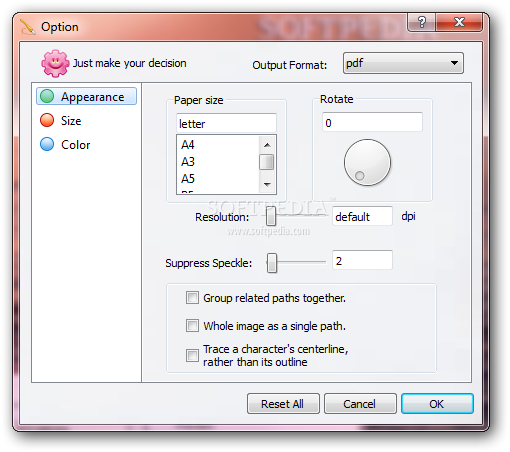Click the Resolution slider handle

tap(271, 216)
